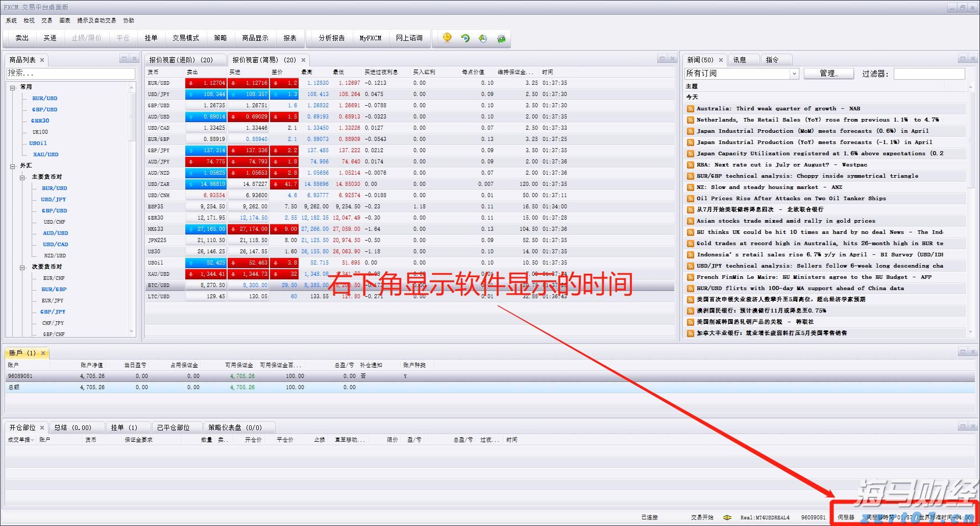980x526 pixels.
Task: Click the 过滤器 filter input field
Action: [x=929, y=74]
